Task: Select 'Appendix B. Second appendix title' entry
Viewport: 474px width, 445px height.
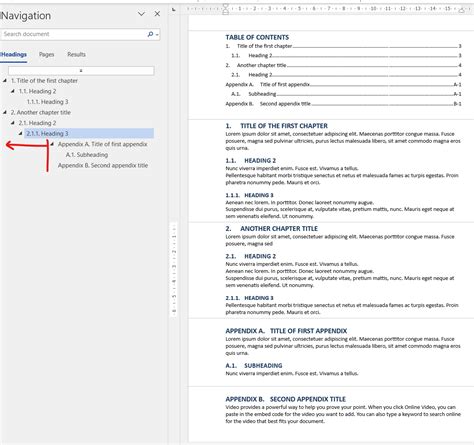Action: pos(103,165)
